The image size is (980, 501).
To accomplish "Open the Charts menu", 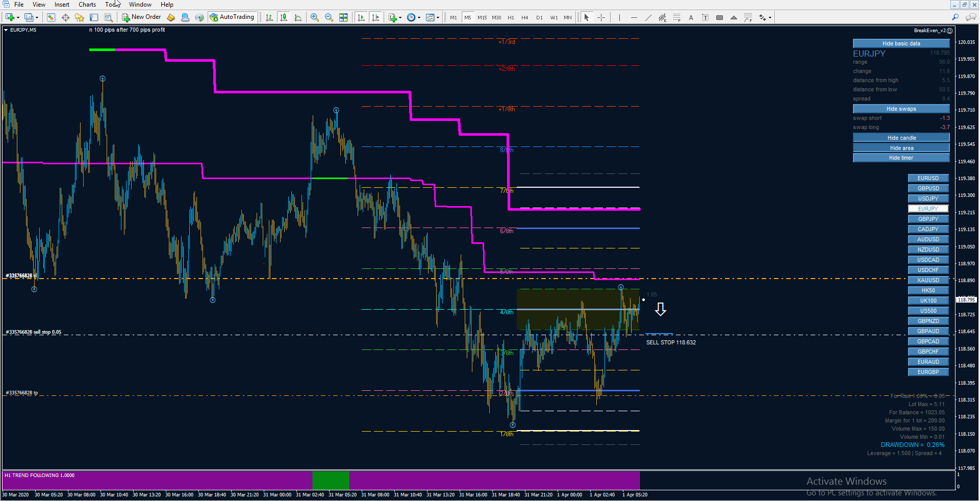I will [x=87, y=5].
